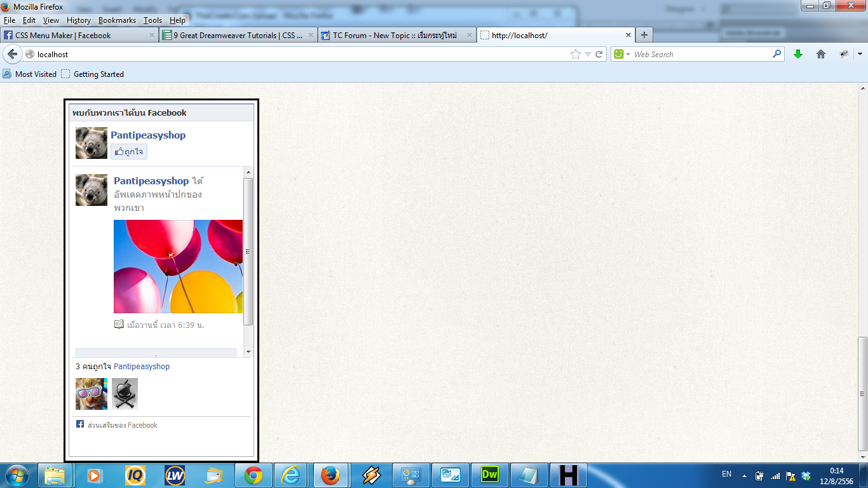This screenshot has width=868, height=488.
Task: Open the File menu
Action: coord(10,20)
